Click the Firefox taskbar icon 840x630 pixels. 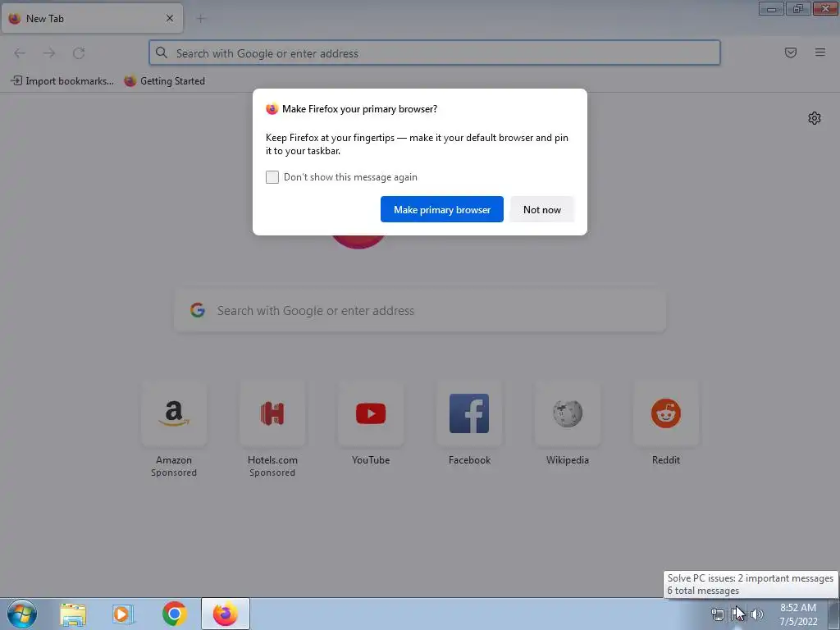click(226, 614)
